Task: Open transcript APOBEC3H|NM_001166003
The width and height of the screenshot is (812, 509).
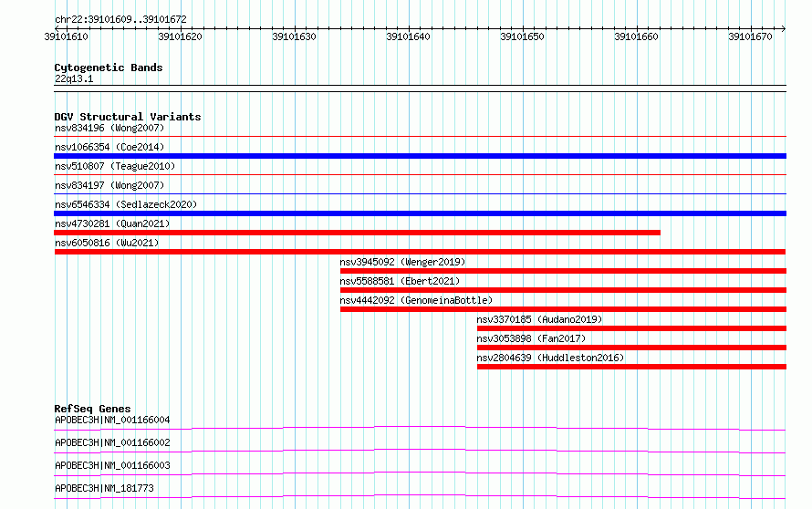Action: [x=112, y=465]
